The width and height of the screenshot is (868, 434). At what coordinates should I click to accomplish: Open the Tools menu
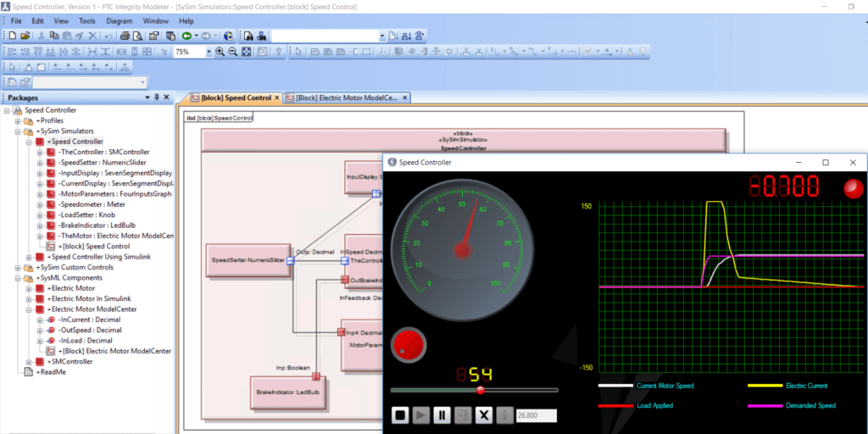87,21
